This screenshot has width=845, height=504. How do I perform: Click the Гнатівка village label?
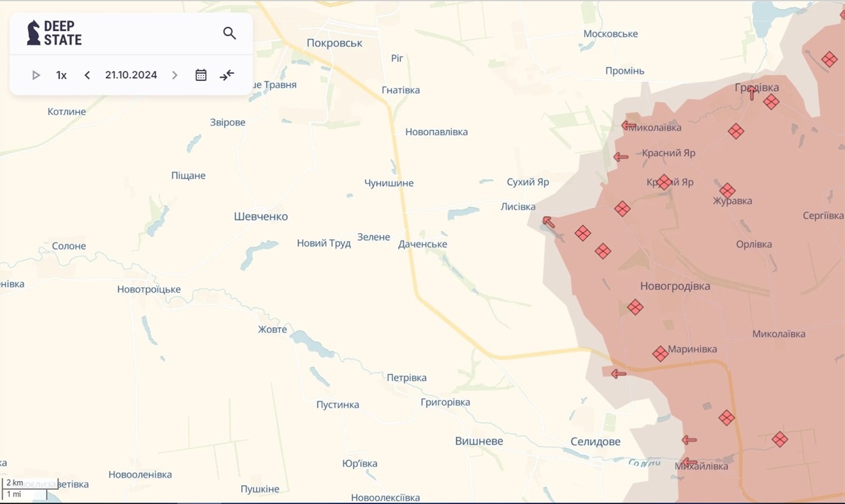[401, 91]
